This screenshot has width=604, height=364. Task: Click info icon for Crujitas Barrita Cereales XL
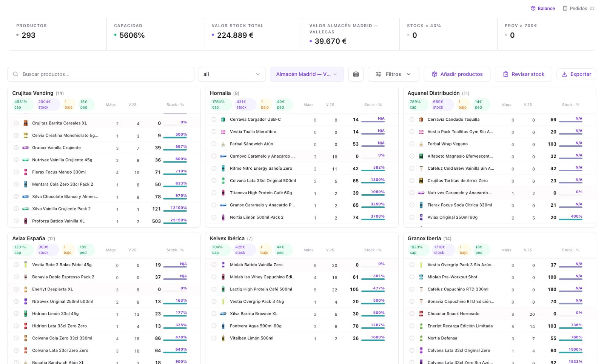16,123
